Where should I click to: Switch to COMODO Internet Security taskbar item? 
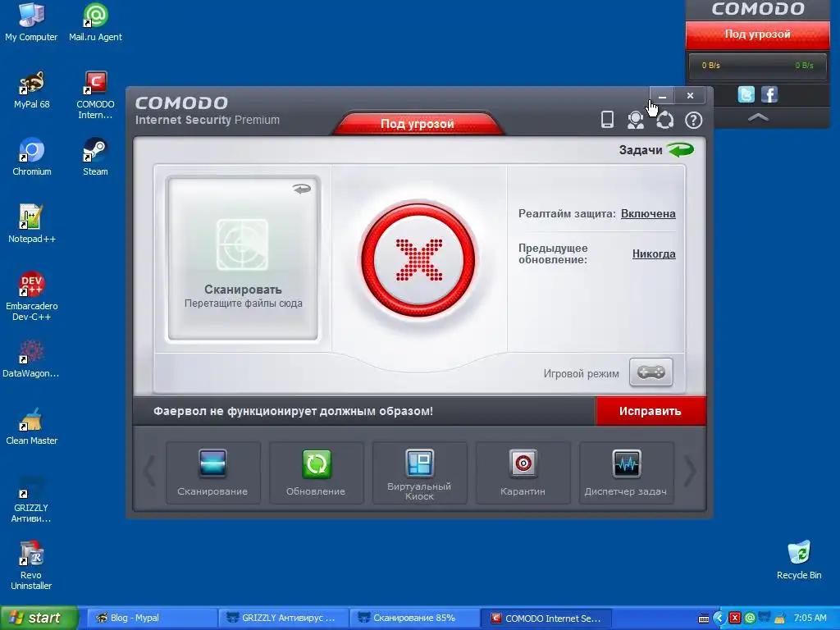click(x=546, y=618)
